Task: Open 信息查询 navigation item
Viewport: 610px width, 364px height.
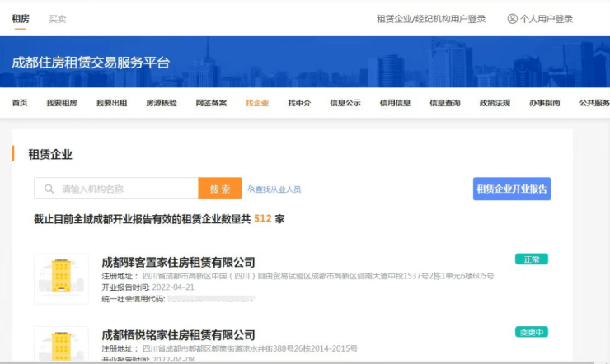Action: (x=444, y=103)
